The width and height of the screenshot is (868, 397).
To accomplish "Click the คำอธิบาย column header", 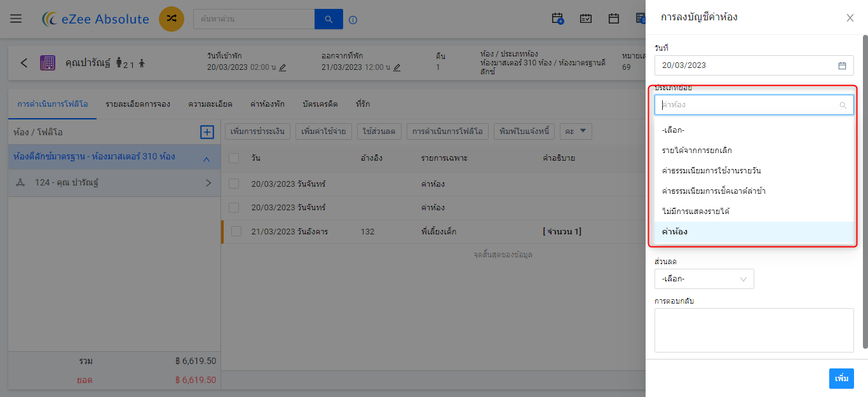I will point(559,158).
